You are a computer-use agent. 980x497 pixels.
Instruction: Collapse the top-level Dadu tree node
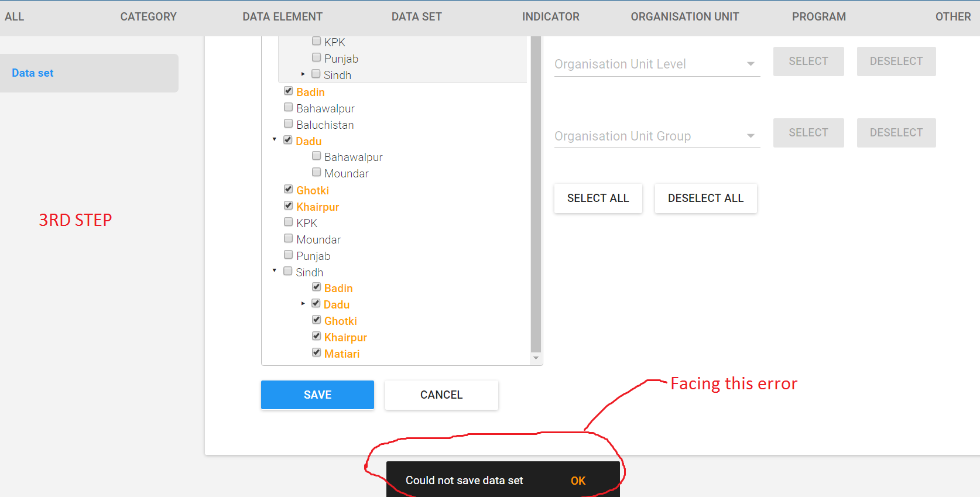[x=275, y=140]
